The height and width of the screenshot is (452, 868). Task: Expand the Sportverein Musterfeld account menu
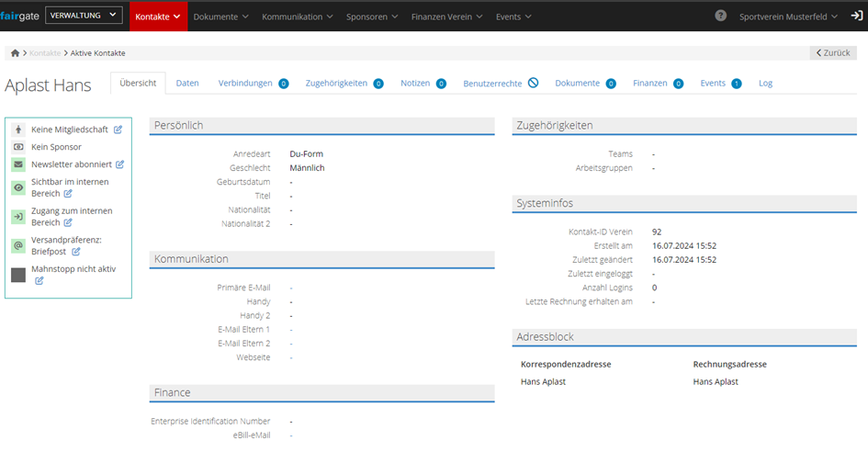point(787,17)
